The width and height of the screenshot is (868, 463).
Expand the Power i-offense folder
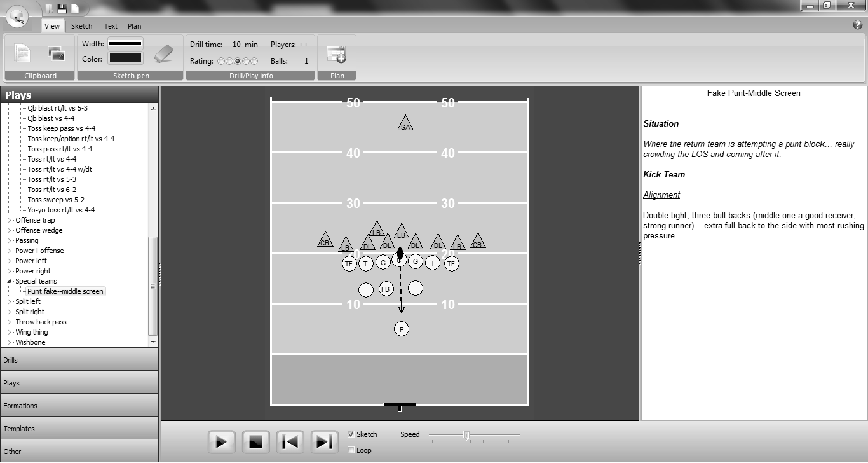point(9,251)
